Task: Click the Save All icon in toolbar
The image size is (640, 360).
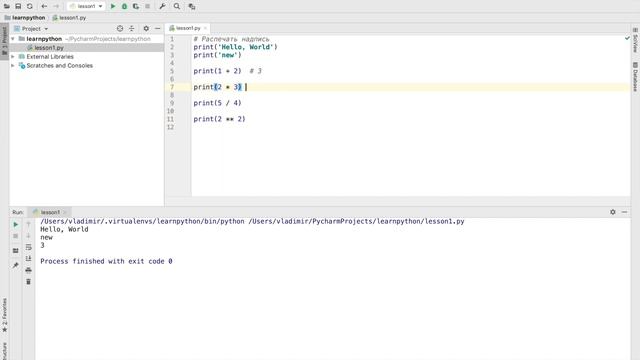Action: [18, 6]
